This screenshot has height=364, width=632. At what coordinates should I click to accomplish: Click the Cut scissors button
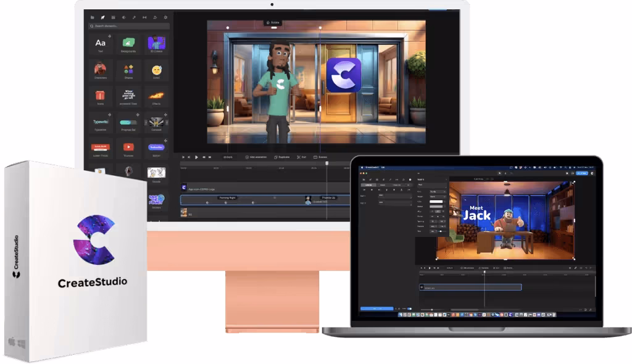tap(301, 157)
